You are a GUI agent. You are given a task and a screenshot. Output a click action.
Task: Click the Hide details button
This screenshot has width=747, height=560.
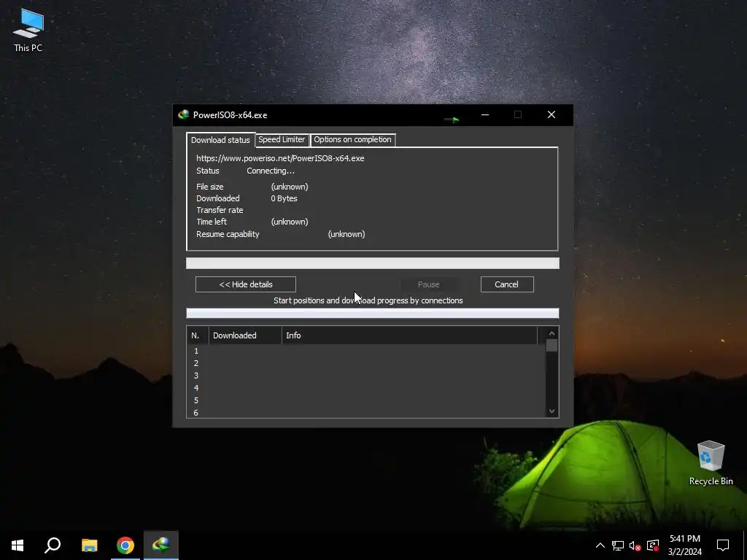pos(246,284)
